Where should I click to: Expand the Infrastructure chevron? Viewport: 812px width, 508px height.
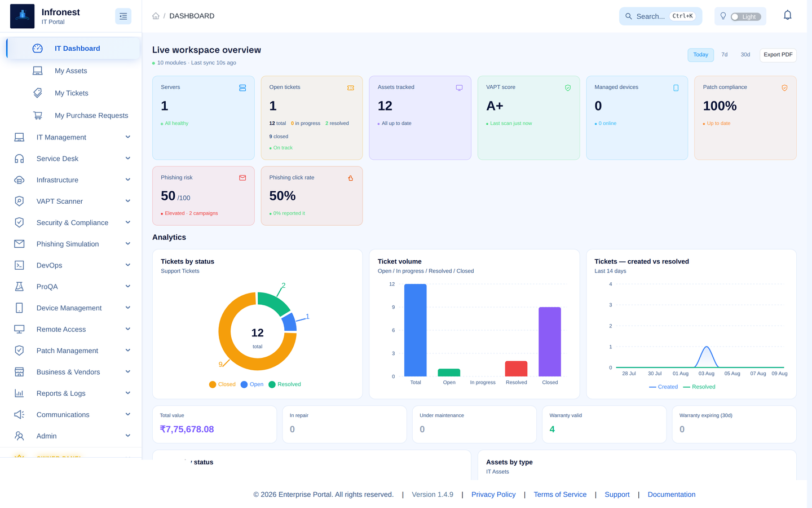(x=128, y=180)
